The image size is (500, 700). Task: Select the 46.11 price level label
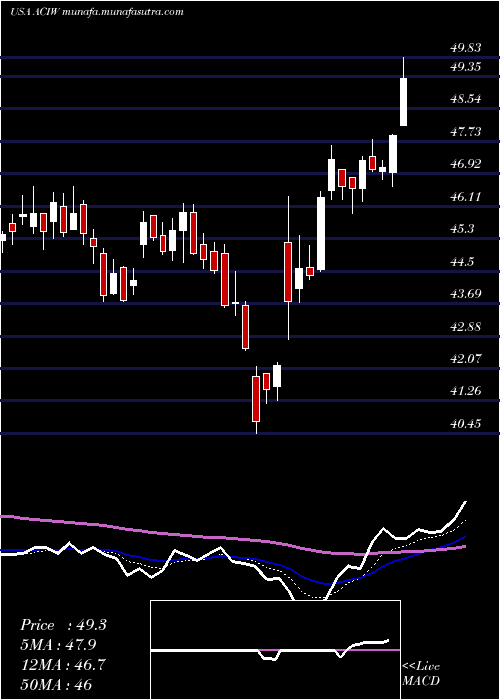[465, 196]
